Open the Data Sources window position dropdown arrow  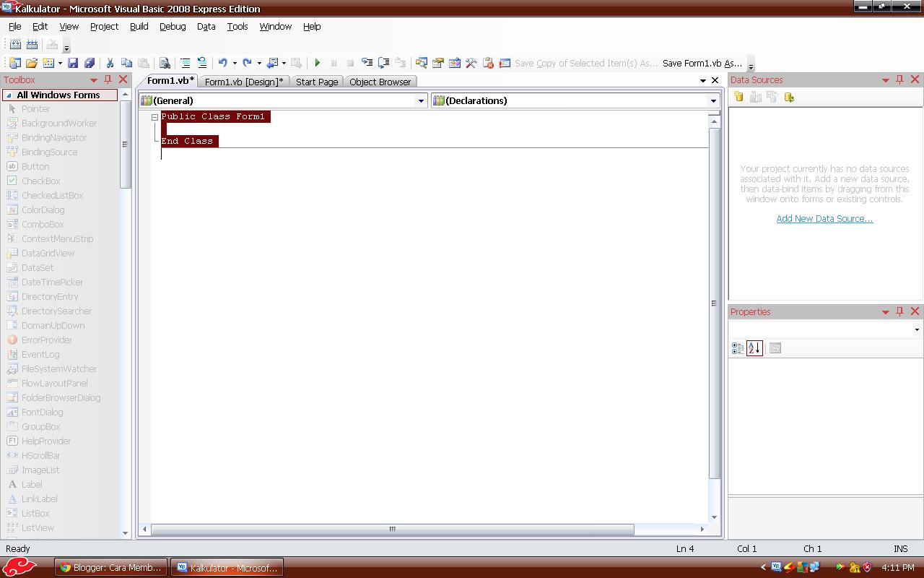coord(886,80)
